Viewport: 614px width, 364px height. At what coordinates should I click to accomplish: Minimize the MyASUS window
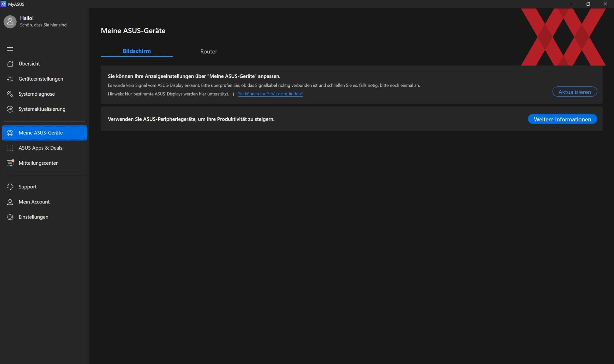click(x=572, y=4)
